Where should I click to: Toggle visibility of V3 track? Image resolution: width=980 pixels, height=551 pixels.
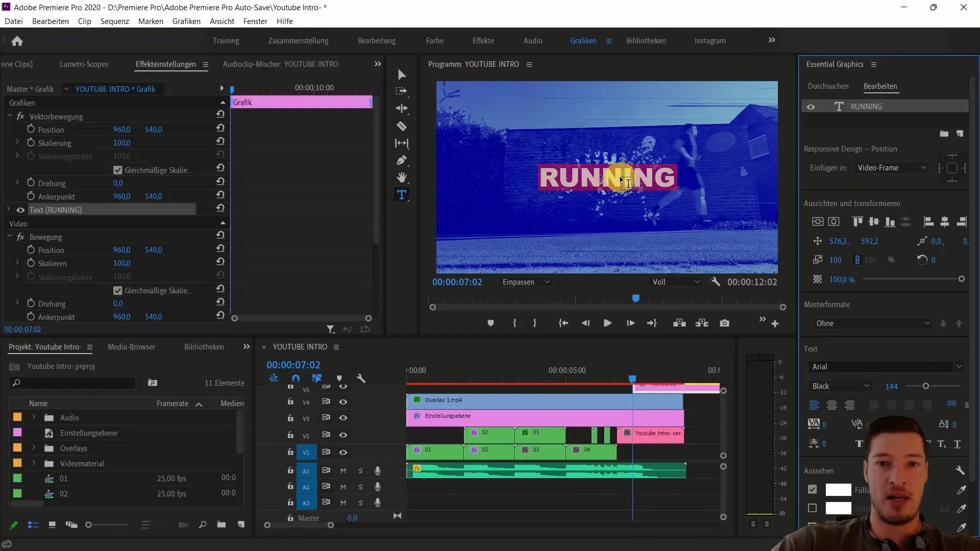click(344, 418)
